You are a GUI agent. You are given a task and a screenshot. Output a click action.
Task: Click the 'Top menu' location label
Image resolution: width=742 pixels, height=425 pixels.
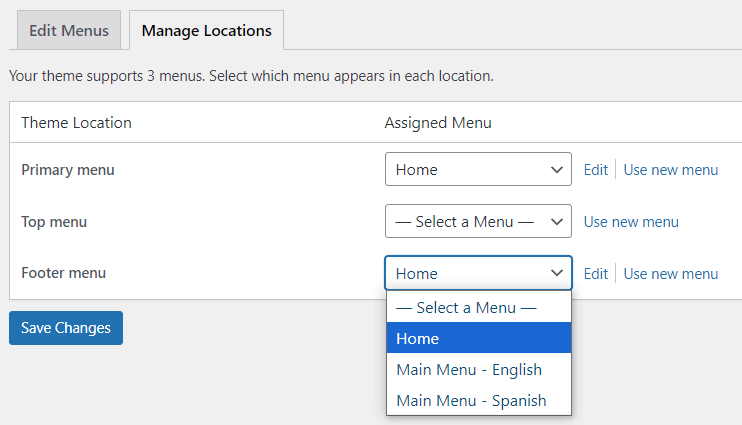(54, 221)
